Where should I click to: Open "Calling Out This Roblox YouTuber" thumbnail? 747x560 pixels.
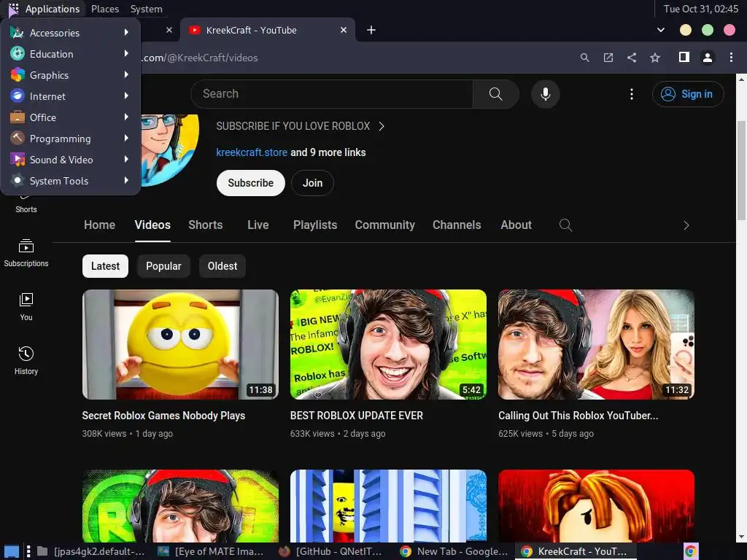coord(596,344)
